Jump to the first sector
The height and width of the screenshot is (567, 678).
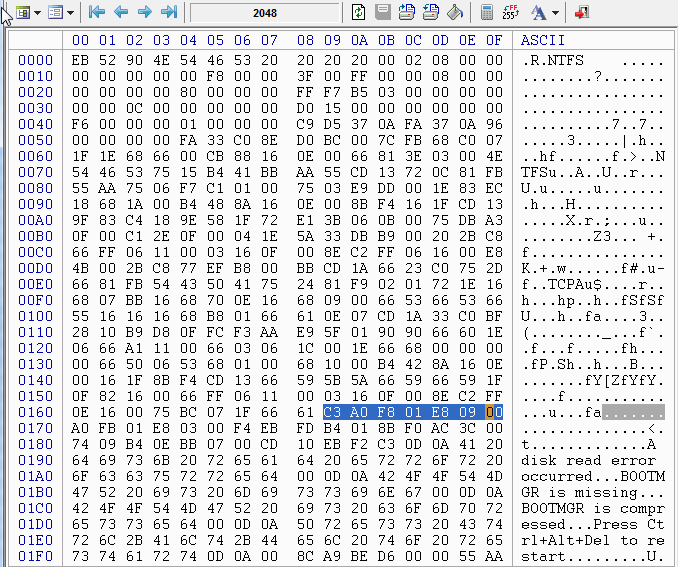(x=96, y=12)
